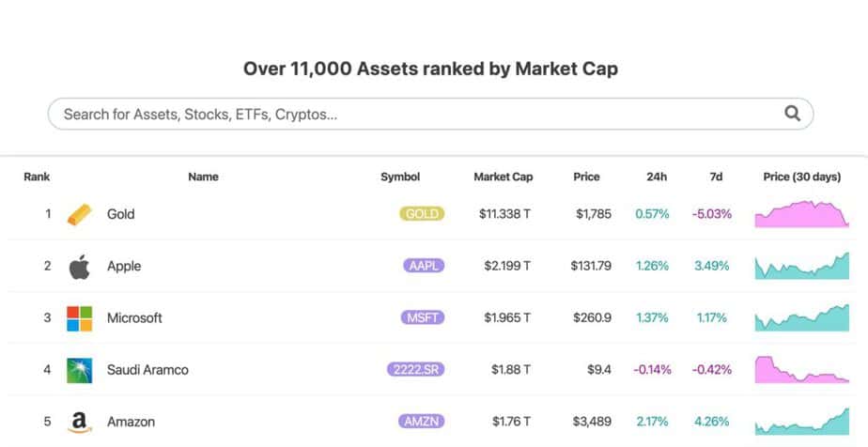Image resolution: width=868 pixels, height=447 pixels.
Task: Sort by Rank column header
Action: pyautogui.click(x=37, y=177)
